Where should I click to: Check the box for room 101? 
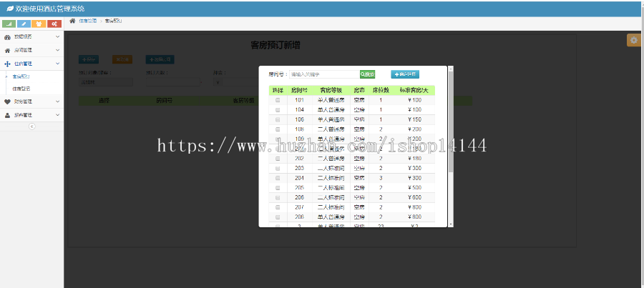(278, 100)
